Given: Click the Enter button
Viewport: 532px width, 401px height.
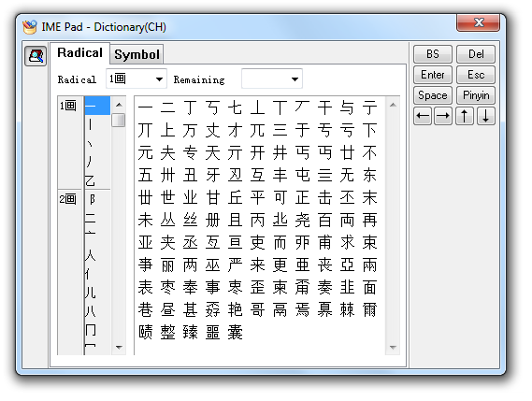Looking at the screenshot, I should click(433, 75).
